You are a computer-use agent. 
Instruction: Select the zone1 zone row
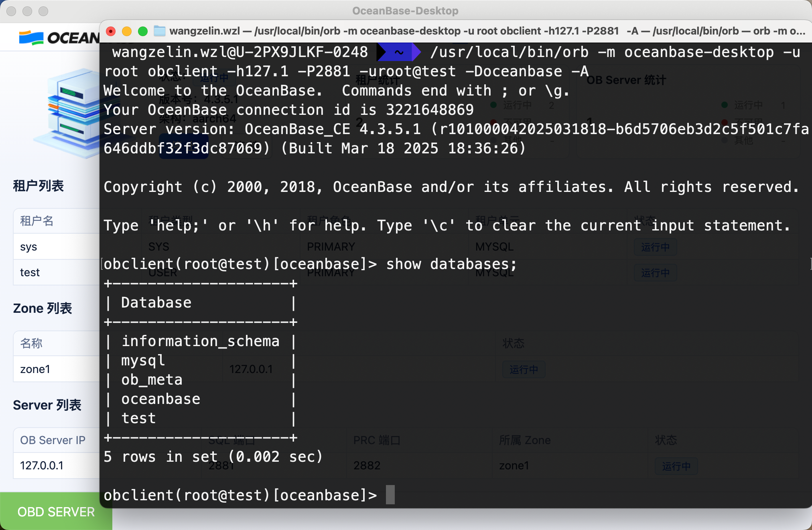(x=35, y=369)
